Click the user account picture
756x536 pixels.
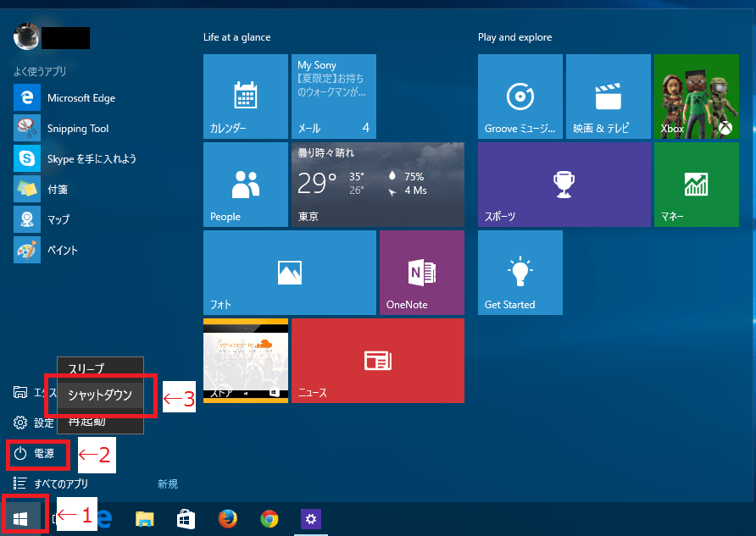coord(26,37)
